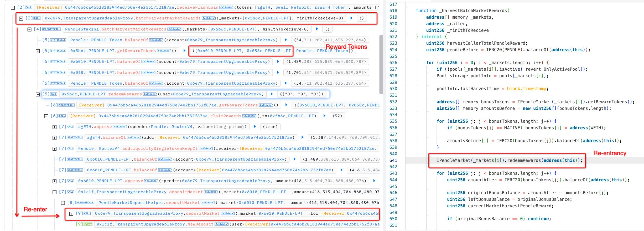Collapse the level 2 receiveFlashLoan node
This screenshot has height=231, width=644.
pyautogui.click(x=13, y=8)
